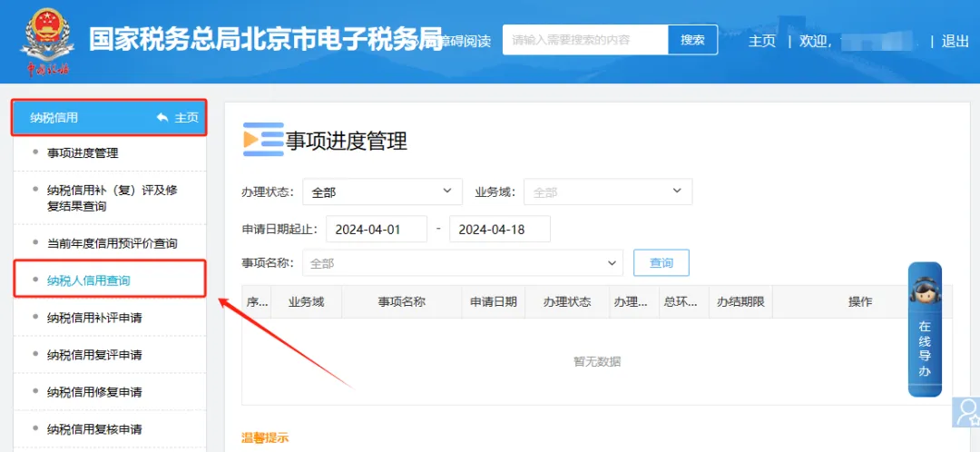The width and height of the screenshot is (980, 452).
Task: Click the 办结期限 column header
Action: 740,302
